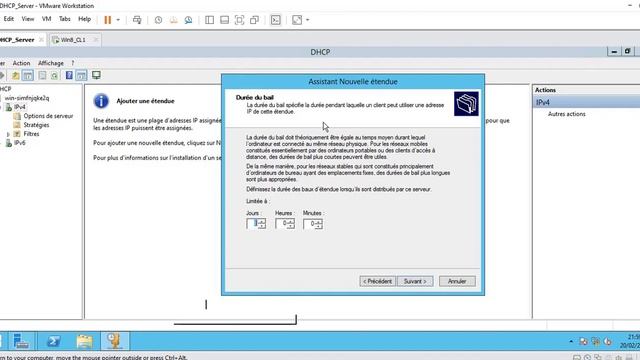This screenshot has width=640, height=360.
Task: Open Autres actions in Actions pane
Action: [567, 114]
